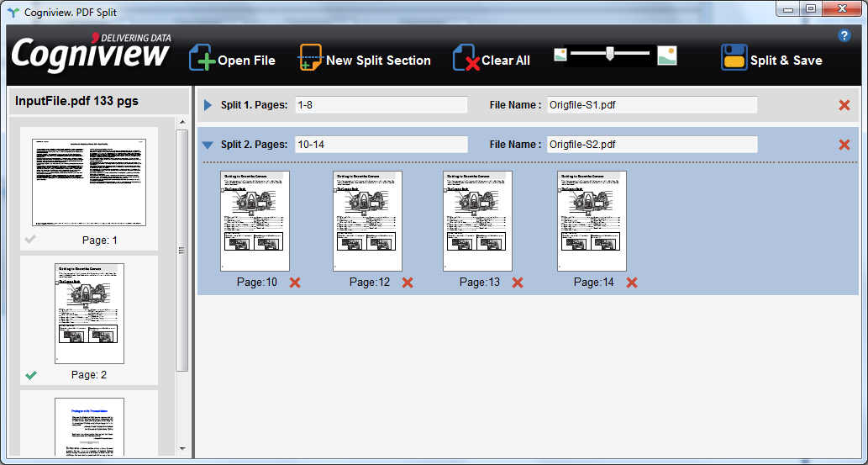Viewport: 868px width, 465px height.
Task: Click the Page:12 thumbnail in Split 2
Action: pos(367,221)
